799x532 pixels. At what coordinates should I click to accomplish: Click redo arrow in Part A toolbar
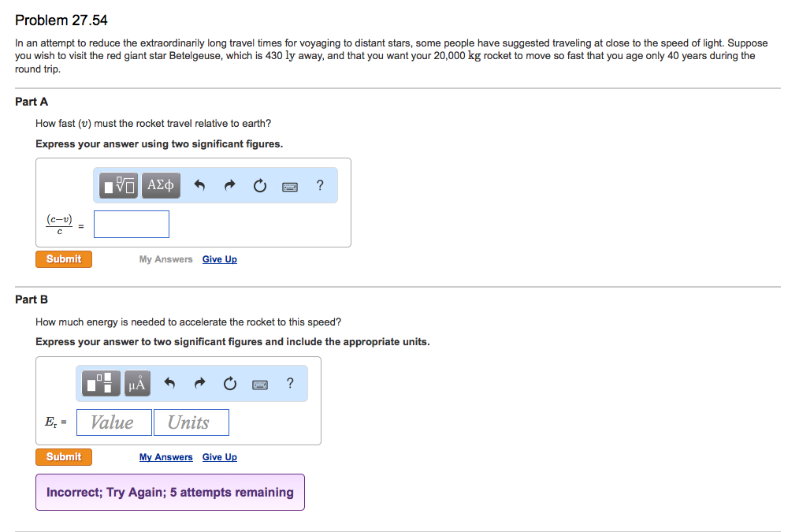pyautogui.click(x=229, y=186)
